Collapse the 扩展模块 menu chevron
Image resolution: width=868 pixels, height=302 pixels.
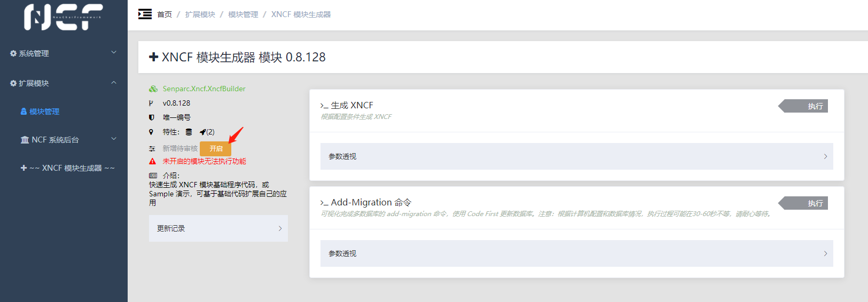coord(114,83)
